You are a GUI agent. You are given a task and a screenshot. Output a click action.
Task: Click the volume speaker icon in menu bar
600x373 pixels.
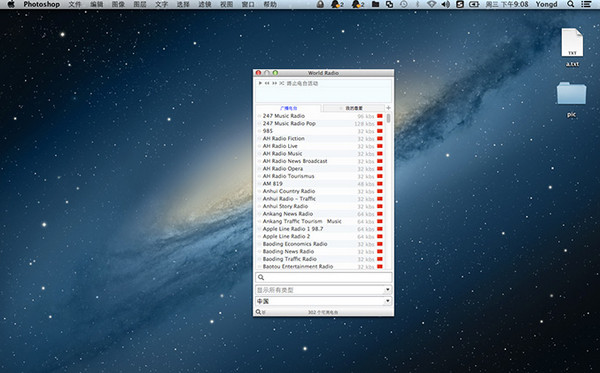click(445, 4)
